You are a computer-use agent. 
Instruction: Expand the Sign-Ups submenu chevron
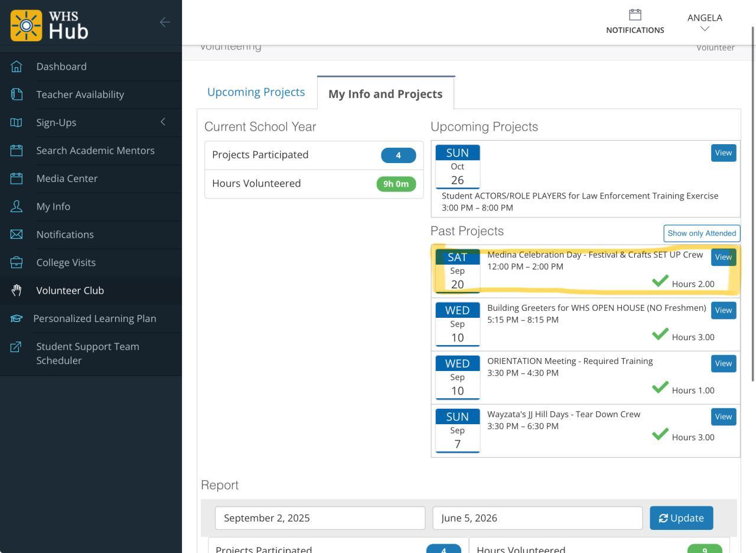(163, 122)
